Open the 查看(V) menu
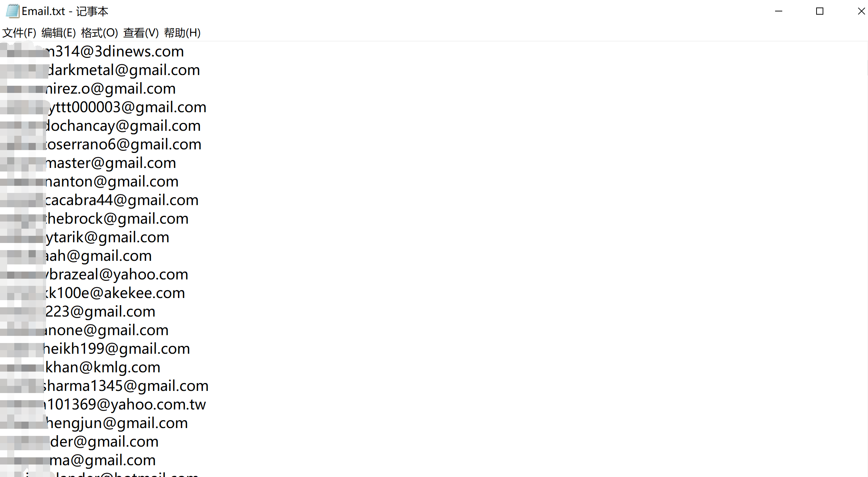This screenshot has width=868, height=477. [x=141, y=33]
